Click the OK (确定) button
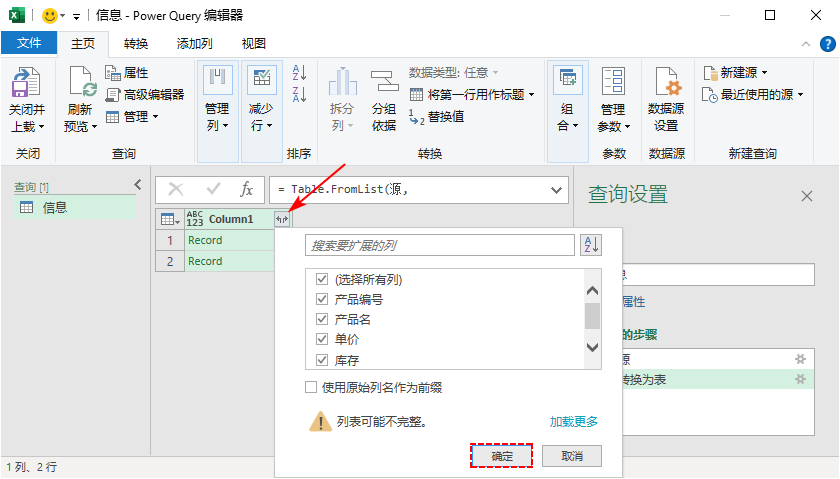 point(502,456)
